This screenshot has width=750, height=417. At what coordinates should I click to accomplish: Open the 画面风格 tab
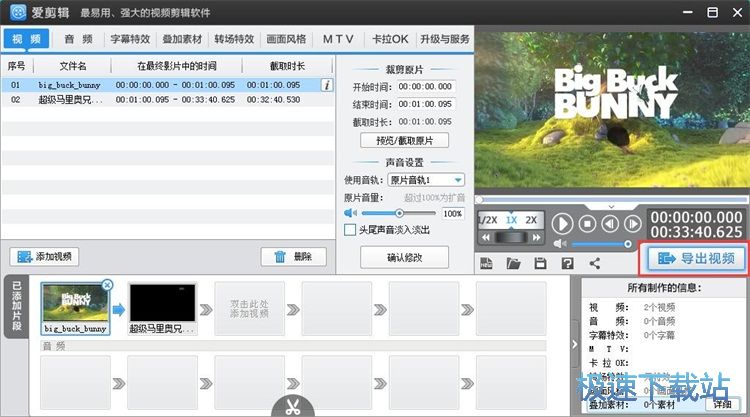(x=286, y=39)
